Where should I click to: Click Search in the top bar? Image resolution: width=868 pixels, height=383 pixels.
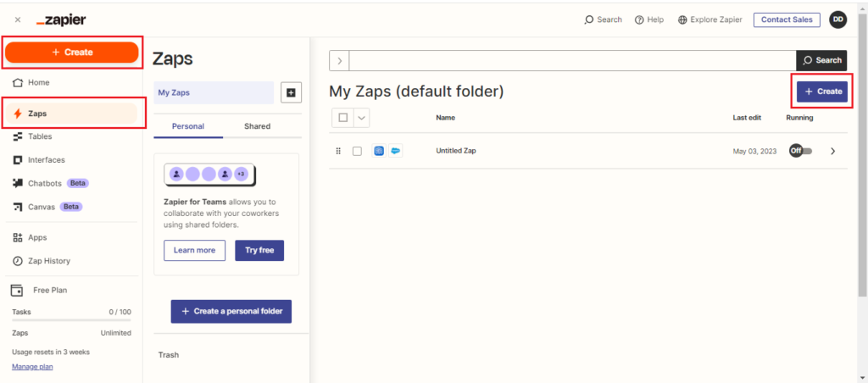point(604,20)
